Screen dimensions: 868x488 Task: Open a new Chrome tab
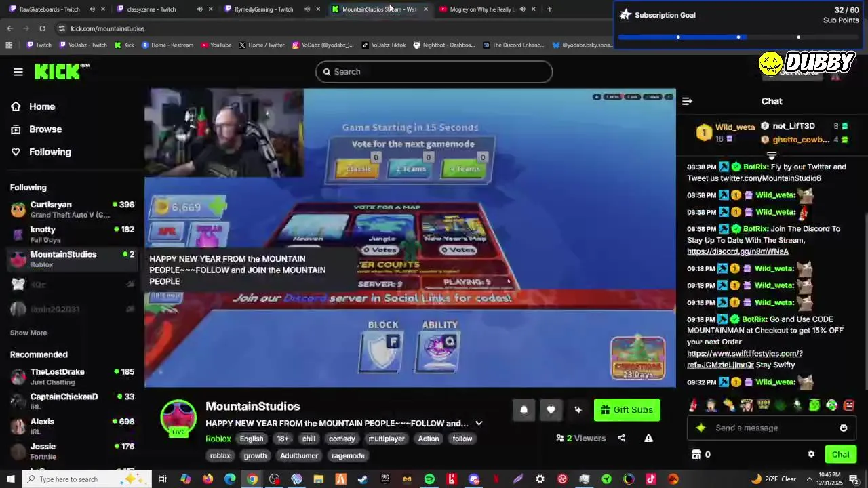[x=549, y=9]
